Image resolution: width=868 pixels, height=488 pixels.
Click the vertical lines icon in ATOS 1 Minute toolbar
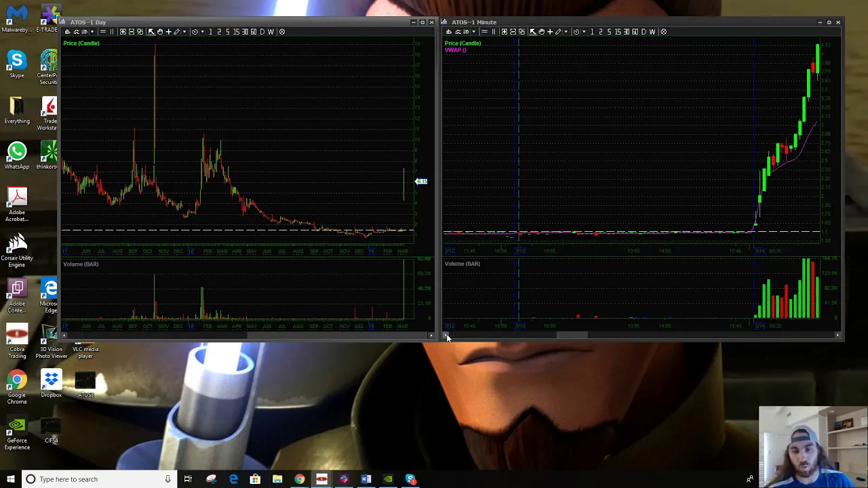tap(493, 31)
